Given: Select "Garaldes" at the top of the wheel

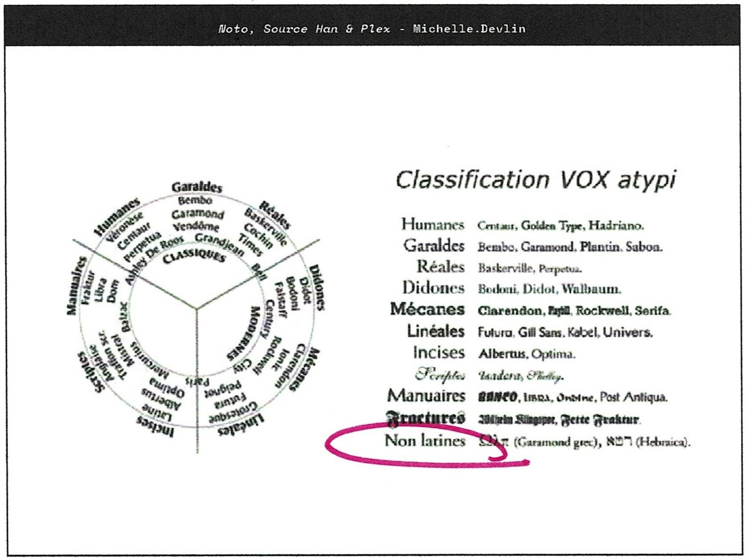Looking at the screenshot, I should pos(197,187).
